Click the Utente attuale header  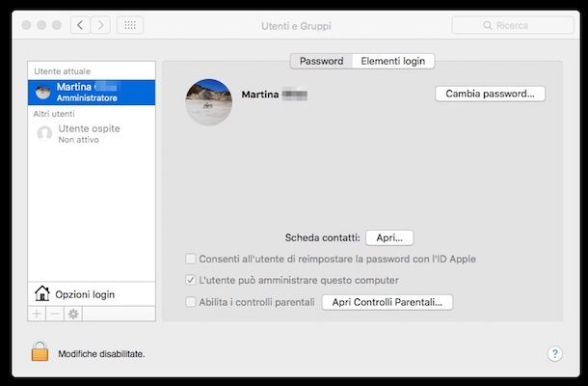coord(63,71)
